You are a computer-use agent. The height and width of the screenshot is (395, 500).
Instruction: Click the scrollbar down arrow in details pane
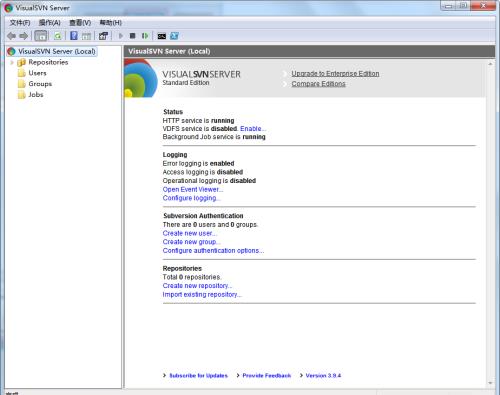pos(490,383)
